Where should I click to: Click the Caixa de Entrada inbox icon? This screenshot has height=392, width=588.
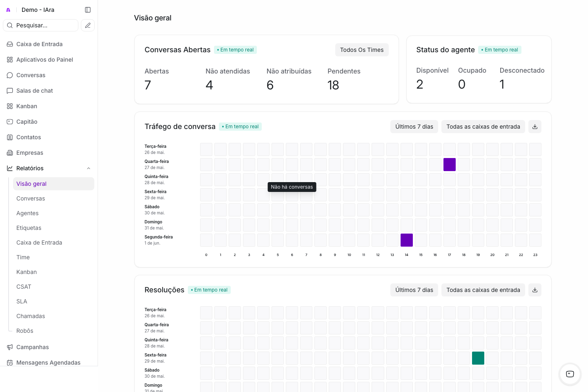tap(10, 44)
